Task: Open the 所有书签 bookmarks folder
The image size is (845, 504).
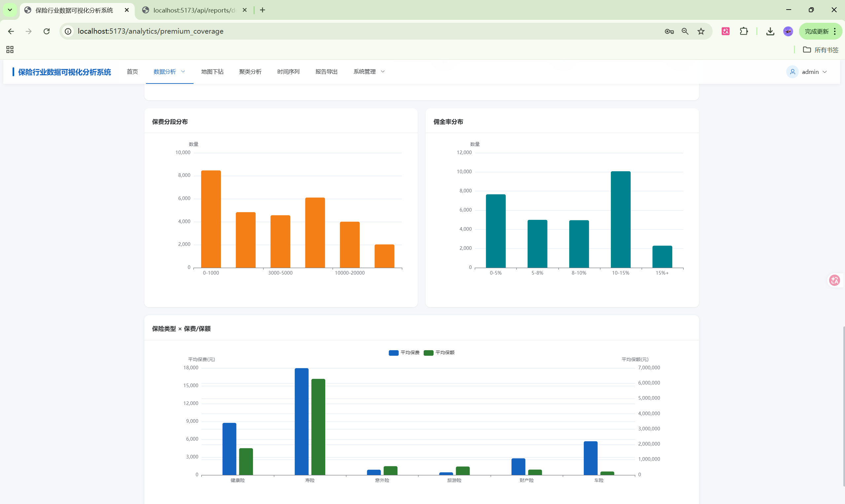Action: tap(821, 50)
